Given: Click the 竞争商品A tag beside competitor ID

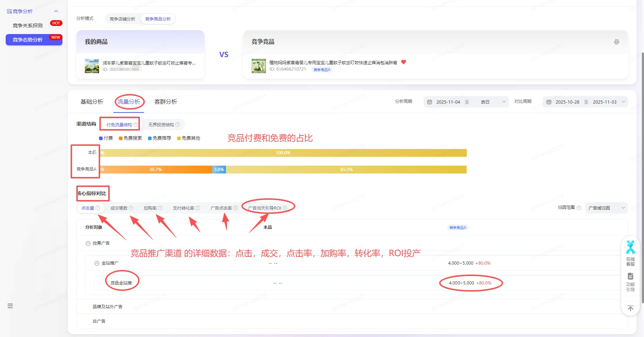Looking at the screenshot, I should pos(321,70).
